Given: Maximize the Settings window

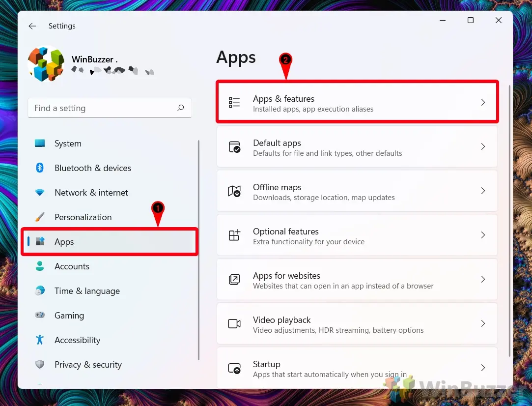Looking at the screenshot, I should (x=470, y=20).
